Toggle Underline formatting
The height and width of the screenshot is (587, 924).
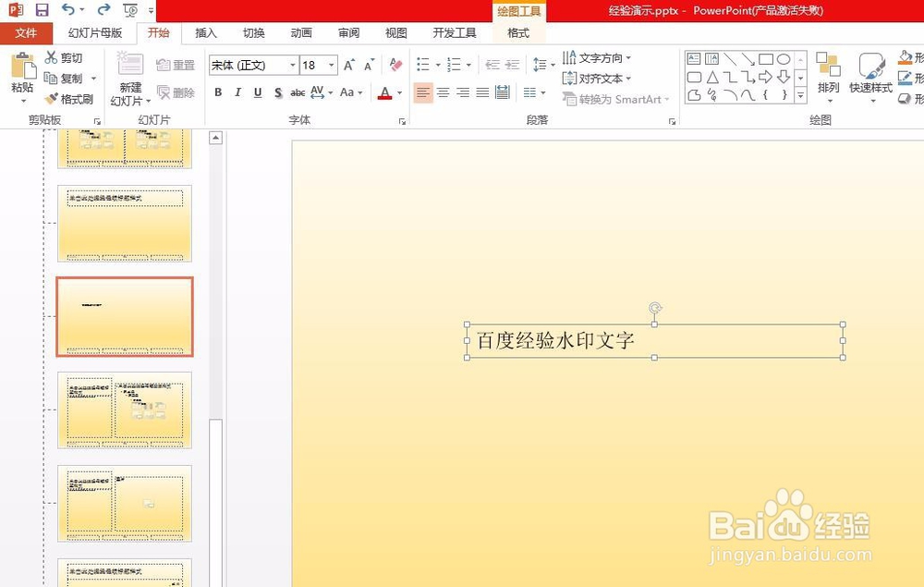(258, 92)
